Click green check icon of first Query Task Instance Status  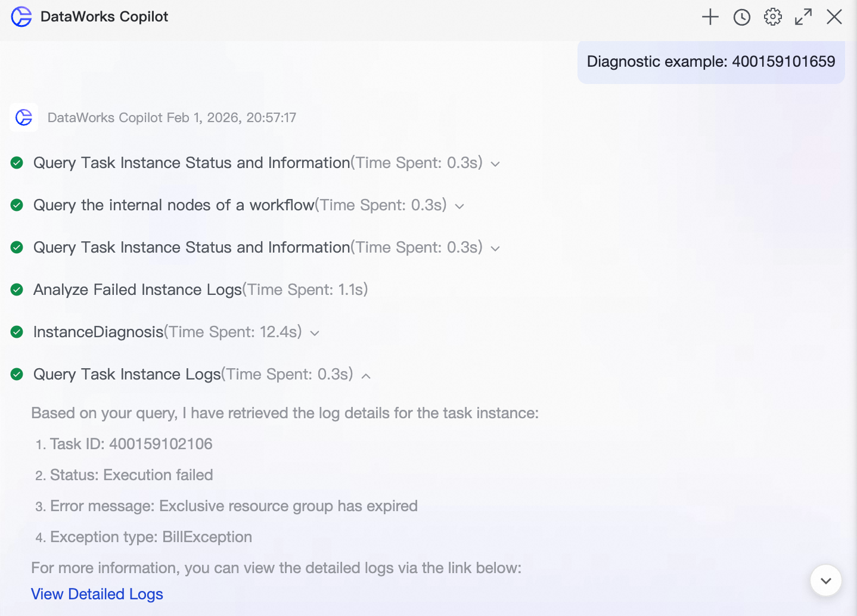coord(17,163)
